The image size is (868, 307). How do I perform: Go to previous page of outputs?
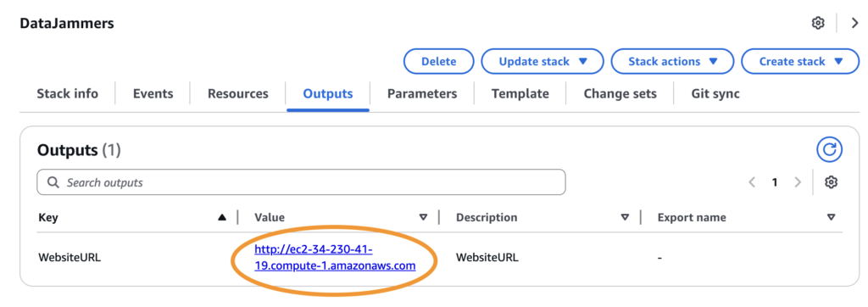tap(752, 181)
